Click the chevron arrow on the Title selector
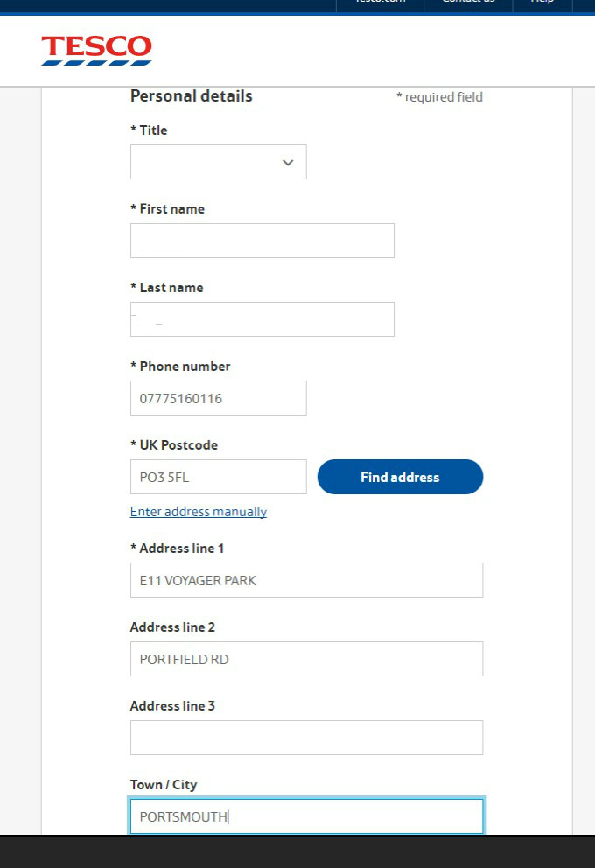595x868 pixels. coord(288,162)
